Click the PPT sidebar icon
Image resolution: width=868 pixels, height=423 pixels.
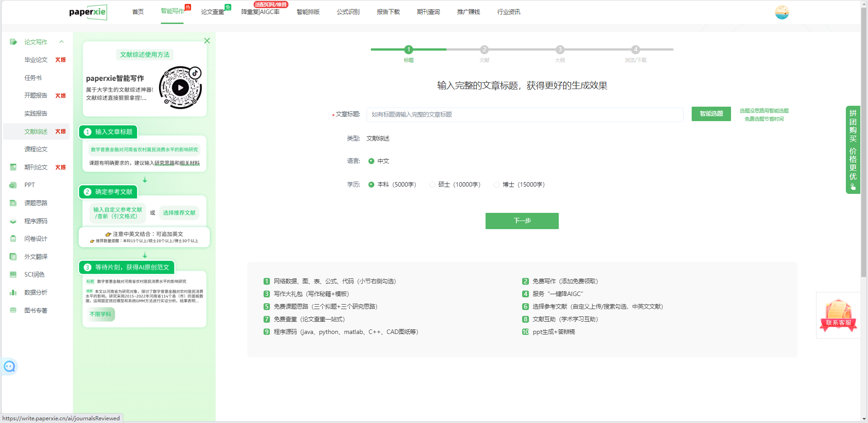tap(13, 185)
